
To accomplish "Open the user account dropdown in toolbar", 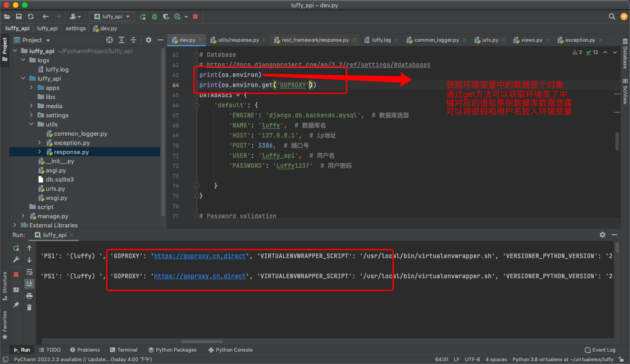I will (x=75, y=17).
